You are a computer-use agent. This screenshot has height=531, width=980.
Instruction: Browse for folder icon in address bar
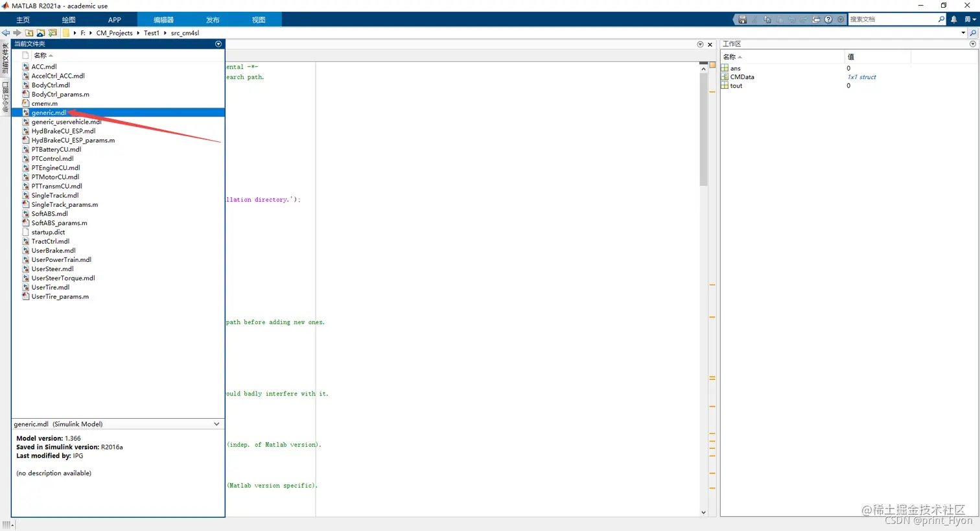click(x=52, y=32)
